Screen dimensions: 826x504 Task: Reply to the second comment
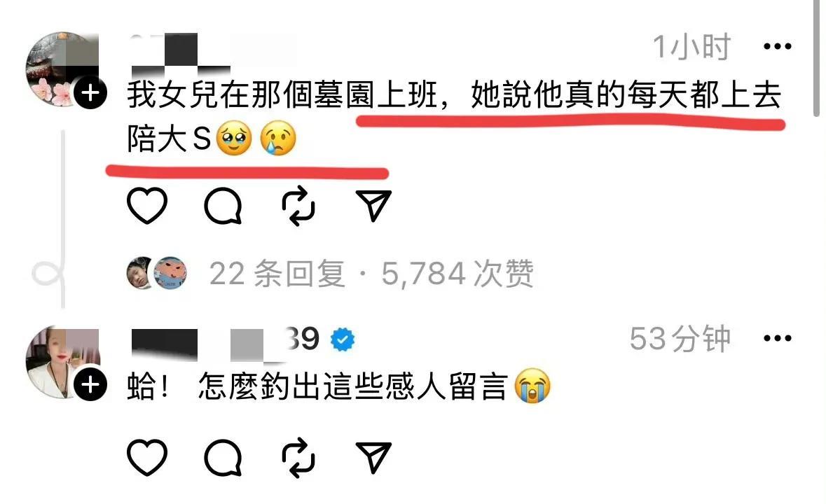[x=223, y=458]
